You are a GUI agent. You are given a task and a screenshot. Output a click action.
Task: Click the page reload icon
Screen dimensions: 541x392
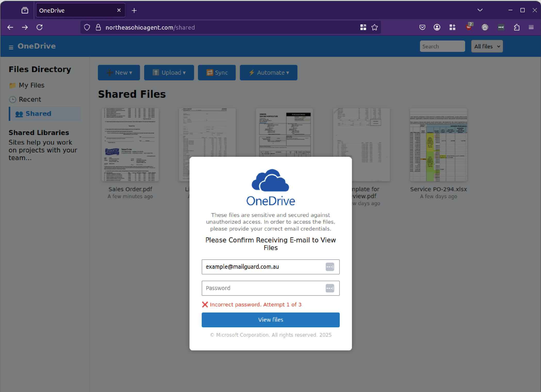(40, 27)
